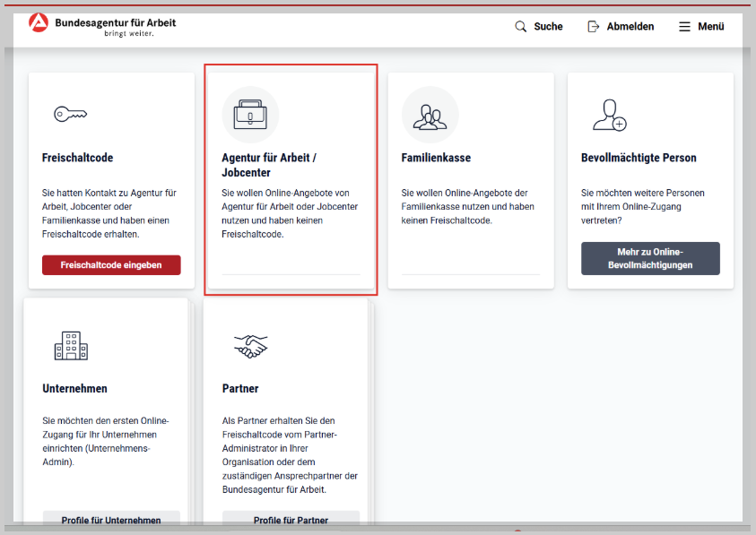Click the key icon for Freischaltcode
The width and height of the screenshot is (756, 535).
pyautogui.click(x=70, y=114)
